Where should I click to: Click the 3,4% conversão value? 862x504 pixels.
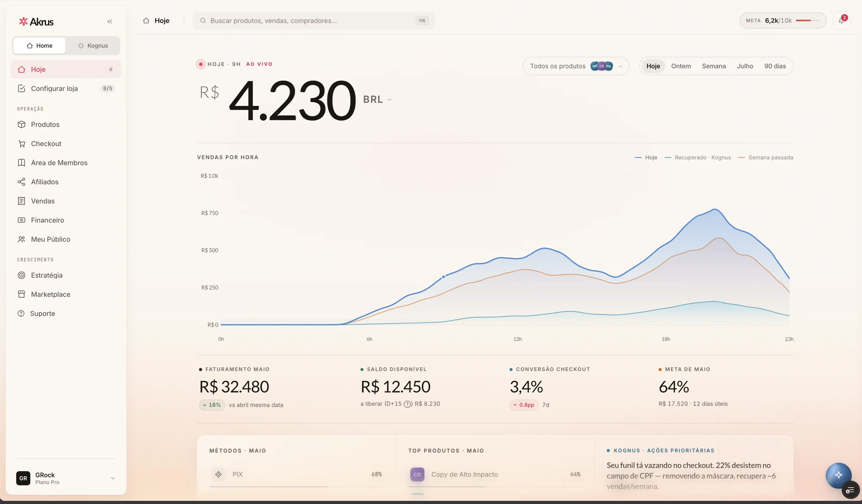pos(526,387)
